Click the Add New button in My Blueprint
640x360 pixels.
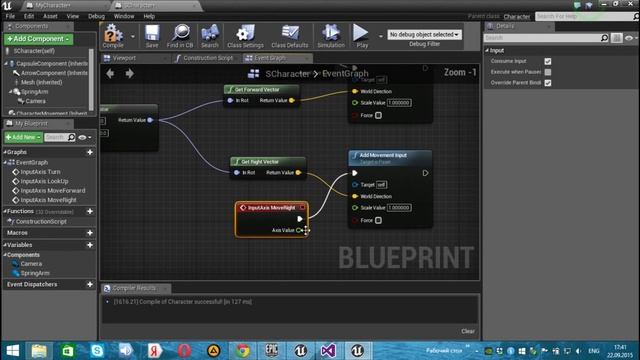pos(23,137)
